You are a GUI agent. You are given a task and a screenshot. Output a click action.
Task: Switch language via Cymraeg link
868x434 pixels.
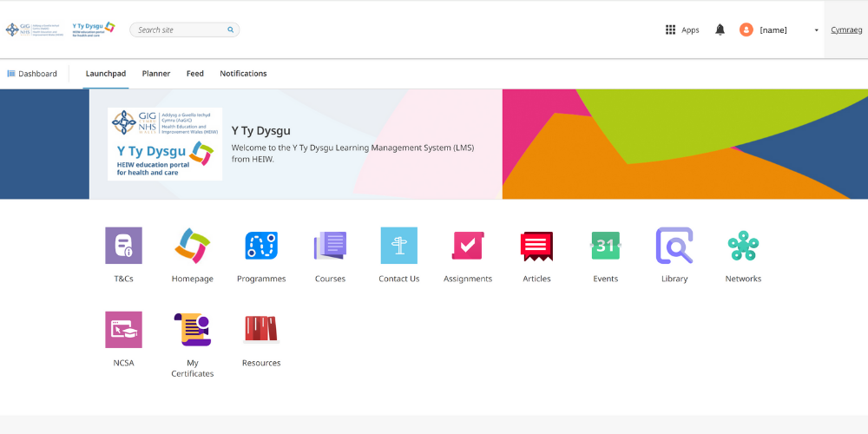click(x=846, y=30)
